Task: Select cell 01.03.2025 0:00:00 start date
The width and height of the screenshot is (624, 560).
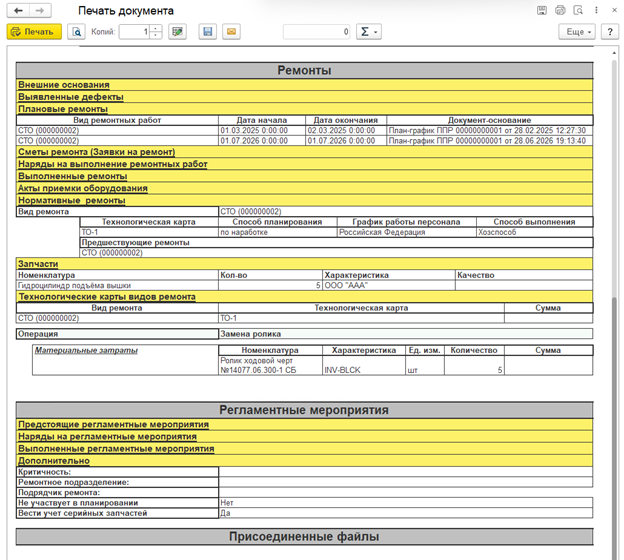Action: (x=262, y=131)
